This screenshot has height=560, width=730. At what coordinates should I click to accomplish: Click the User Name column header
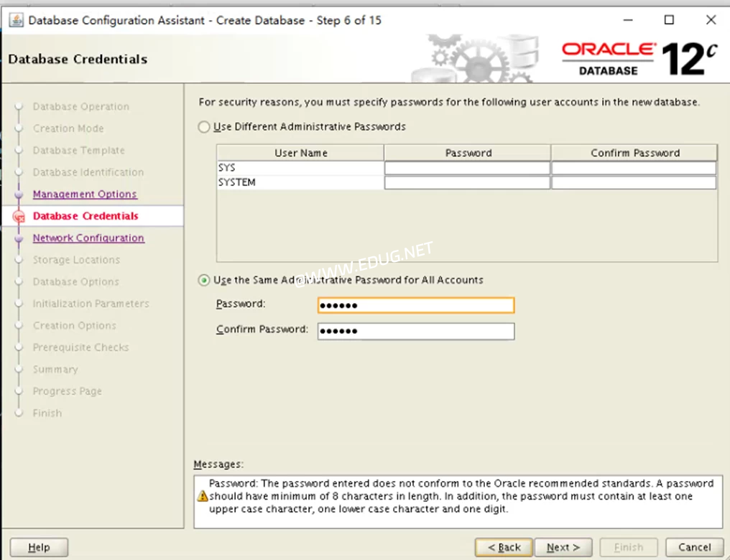click(300, 153)
